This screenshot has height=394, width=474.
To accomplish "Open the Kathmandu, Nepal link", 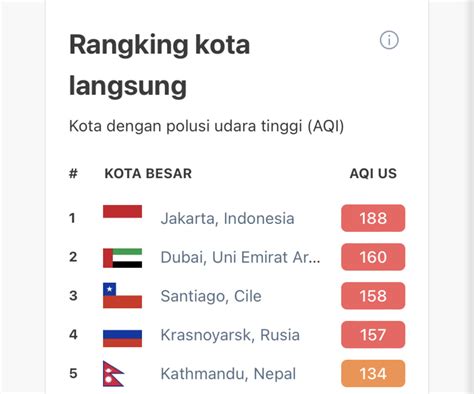I will pyautogui.click(x=228, y=374).
